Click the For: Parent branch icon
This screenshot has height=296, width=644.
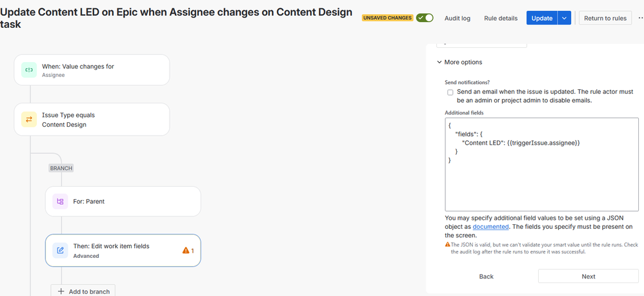pos(60,202)
